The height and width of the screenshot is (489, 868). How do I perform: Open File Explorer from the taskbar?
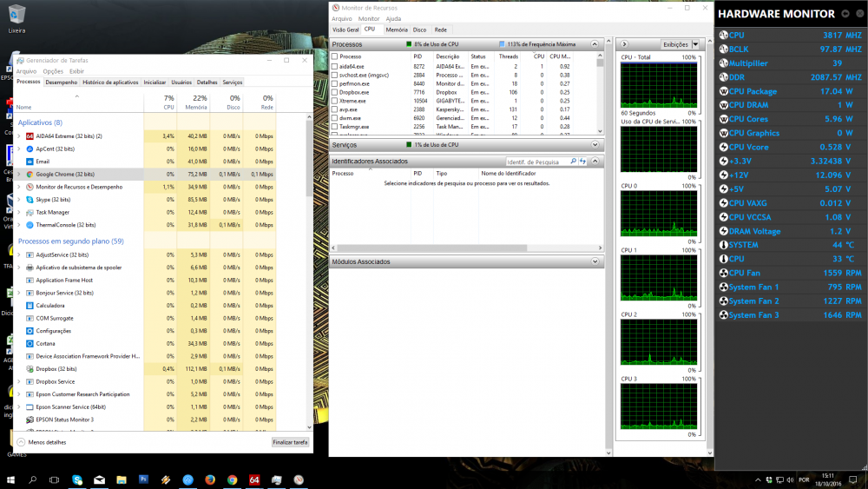pyautogui.click(x=122, y=479)
